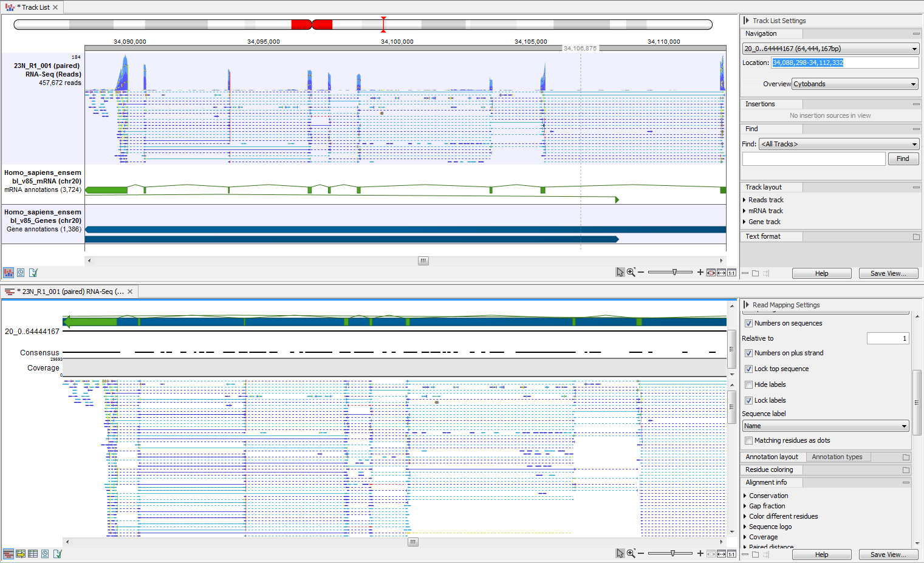Switch to the Track List tab
The image size is (924, 563).
(x=32, y=7)
